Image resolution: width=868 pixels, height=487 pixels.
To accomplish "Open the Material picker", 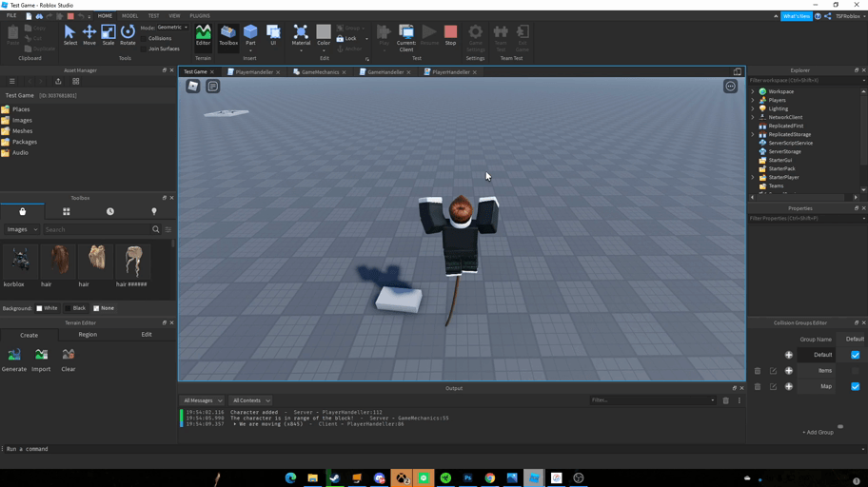I will pyautogui.click(x=301, y=35).
